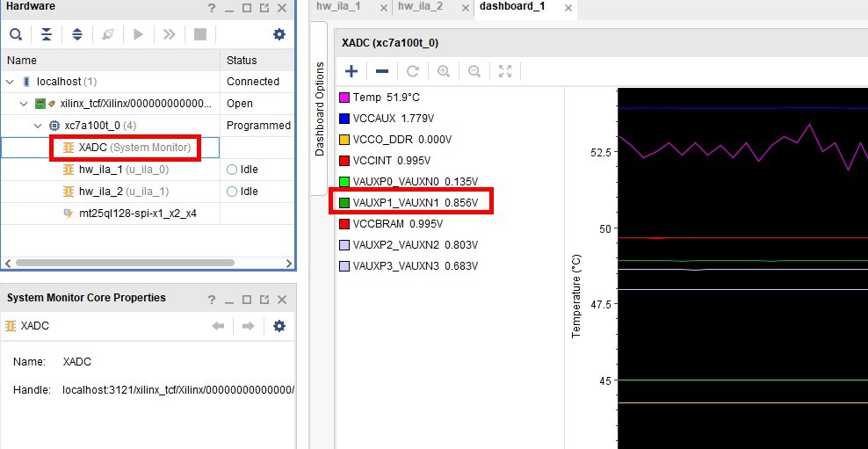Select the mt25ql128-spi-x1_x2_x4 flash device
The width and height of the screenshot is (868, 449).
(137, 214)
